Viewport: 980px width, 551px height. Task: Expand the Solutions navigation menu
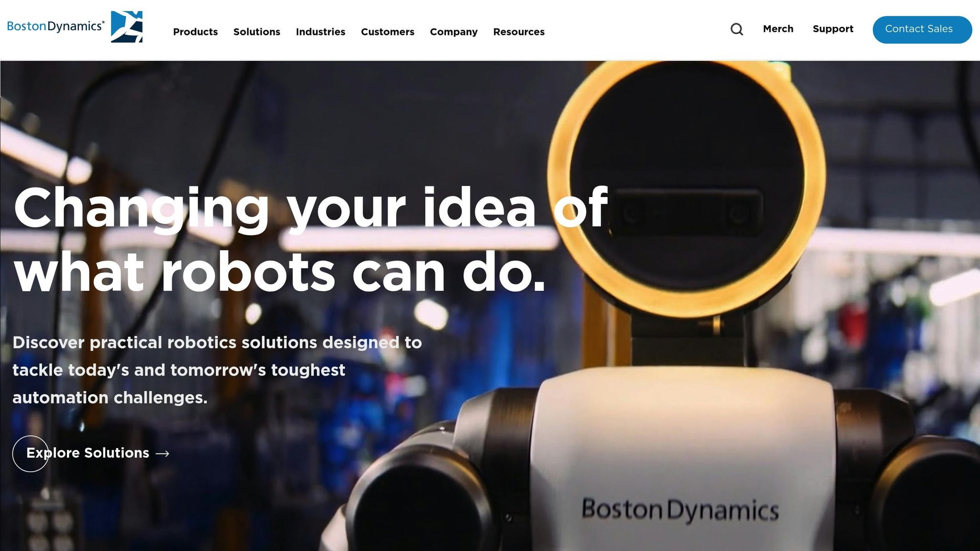256,32
